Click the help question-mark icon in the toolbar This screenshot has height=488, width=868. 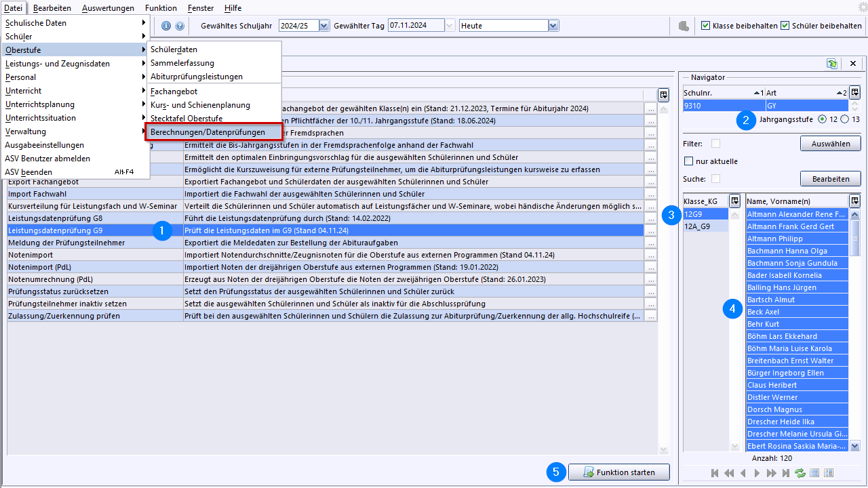click(180, 26)
